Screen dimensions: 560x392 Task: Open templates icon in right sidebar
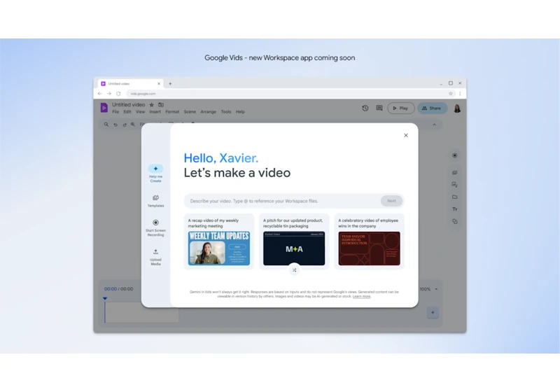point(454,172)
